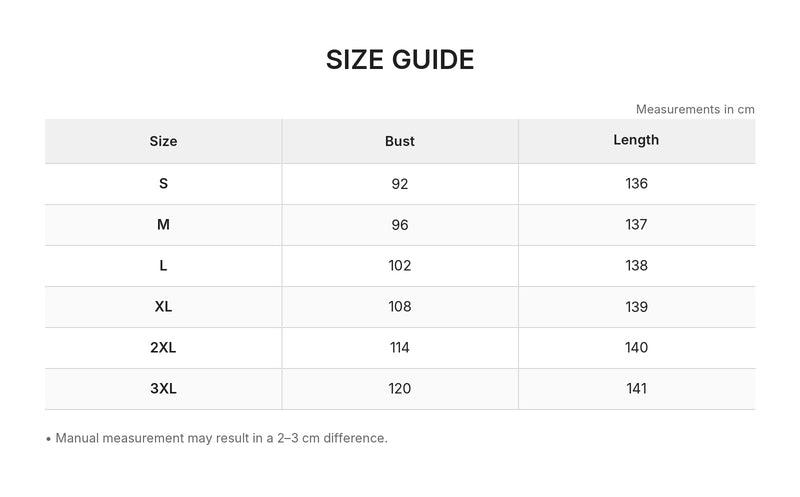800x497 pixels.
Task: Select length value 141
Action: pos(636,389)
